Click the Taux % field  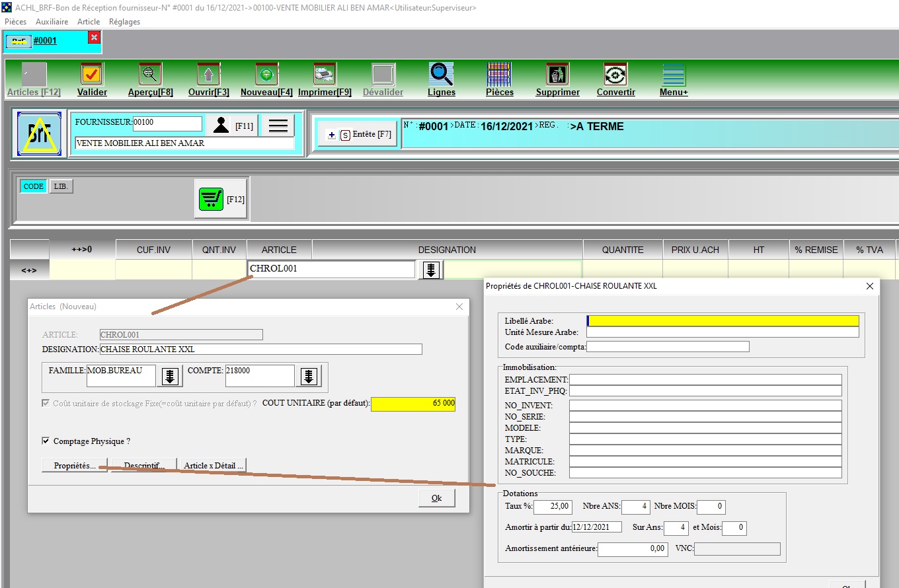pyautogui.click(x=553, y=507)
